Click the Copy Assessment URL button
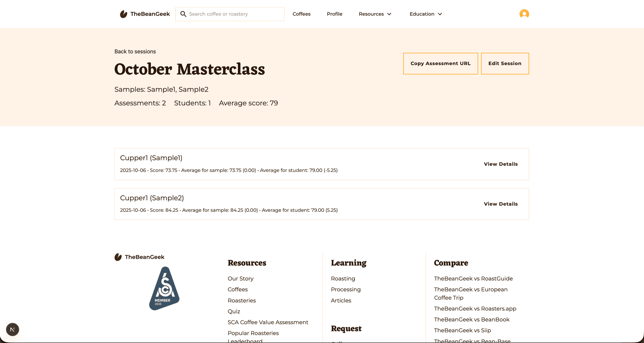Screen dimensions: 644x343 440,63
